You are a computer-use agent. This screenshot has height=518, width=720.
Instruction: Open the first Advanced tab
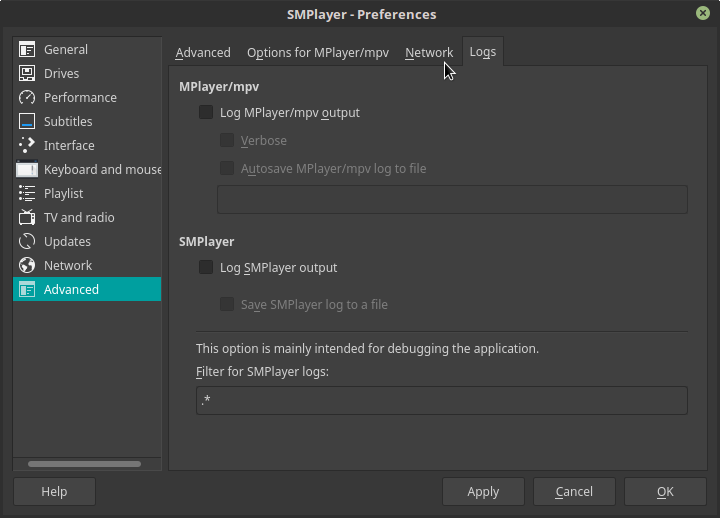point(203,53)
